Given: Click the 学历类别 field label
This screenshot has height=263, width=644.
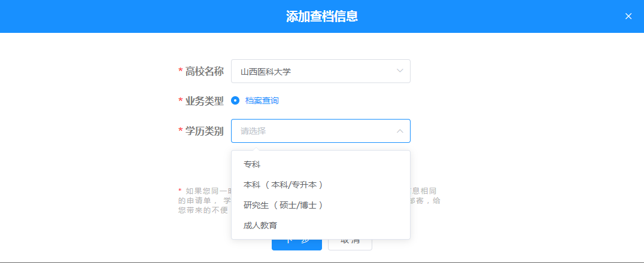Looking at the screenshot, I should [x=204, y=131].
